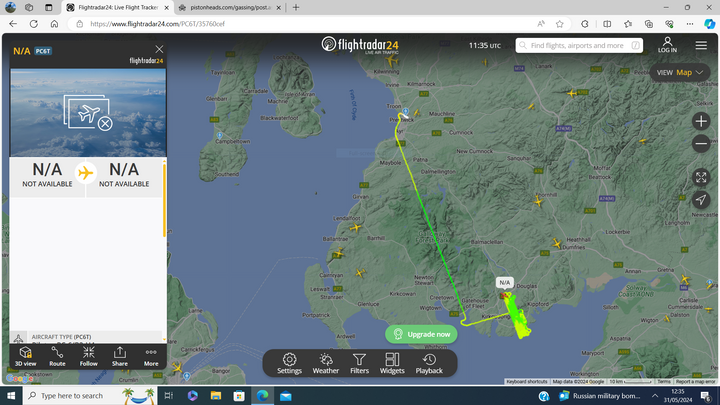Click the missing aircraft photo placeholder

[x=88, y=112]
